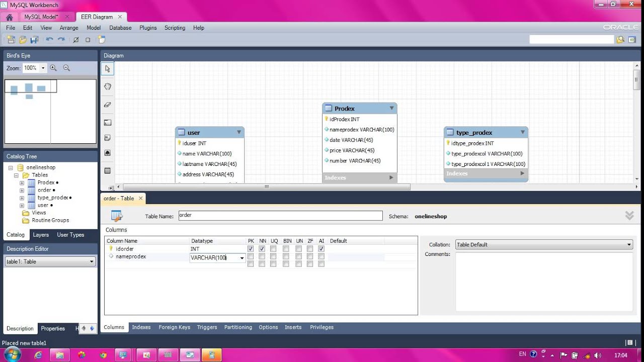The image size is (644, 362).
Task: Collapse the user table columns arrow
Action: coord(239,132)
